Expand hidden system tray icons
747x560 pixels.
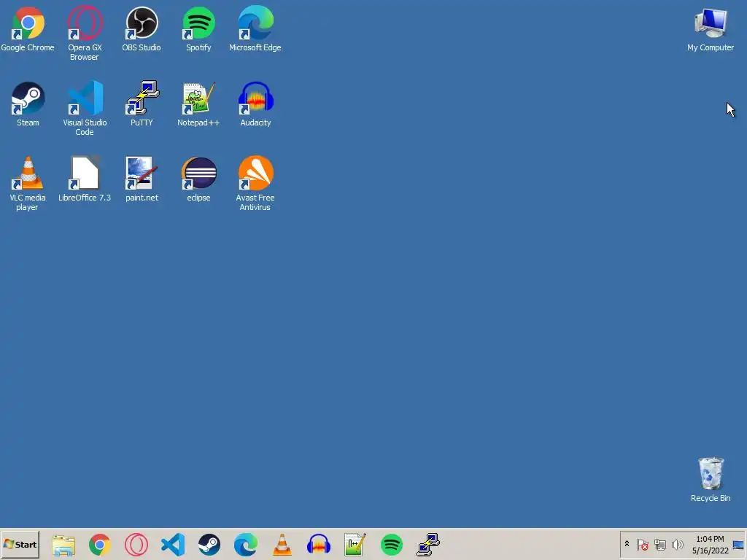[x=627, y=544]
